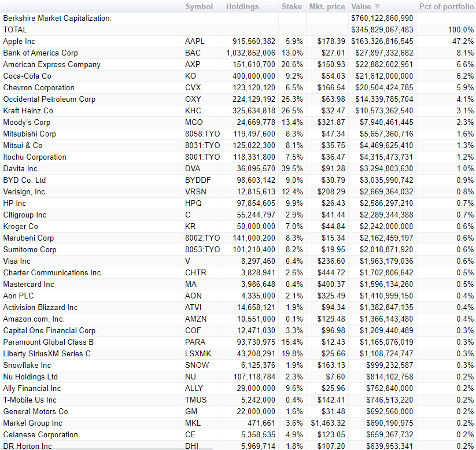Select the Apple Inc row name
The width and height of the screenshot is (476, 450).
[19, 41]
